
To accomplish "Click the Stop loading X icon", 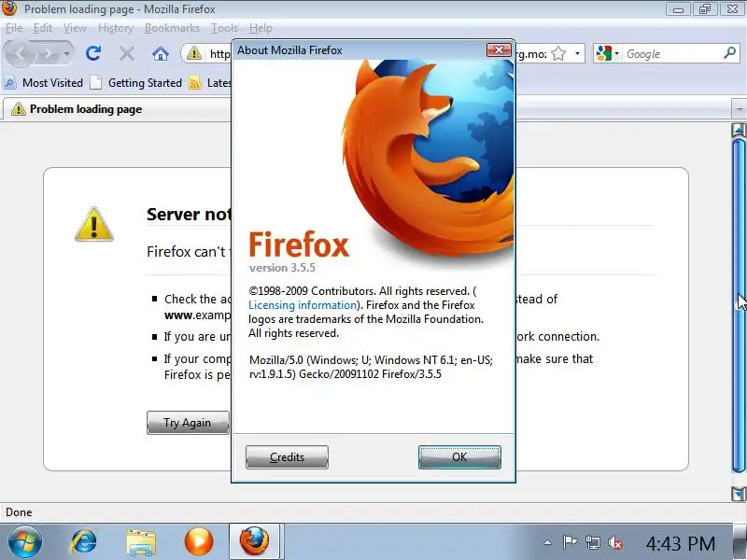I will pos(127,53).
